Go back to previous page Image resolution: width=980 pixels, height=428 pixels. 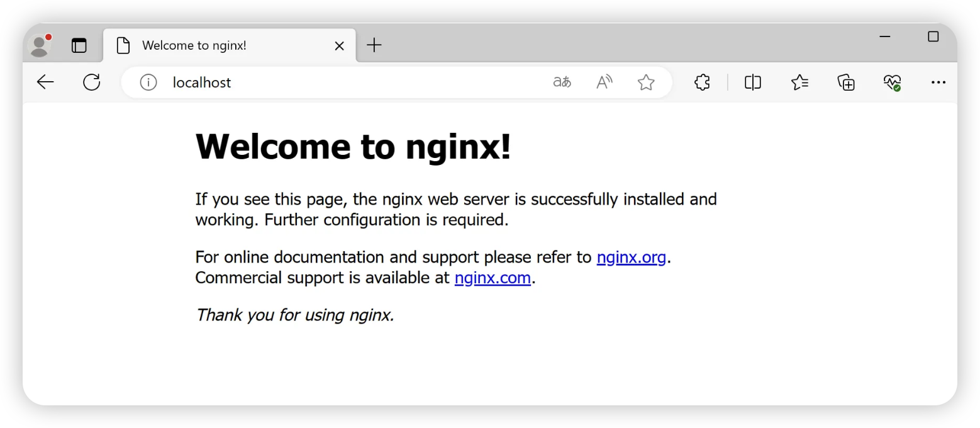point(45,82)
